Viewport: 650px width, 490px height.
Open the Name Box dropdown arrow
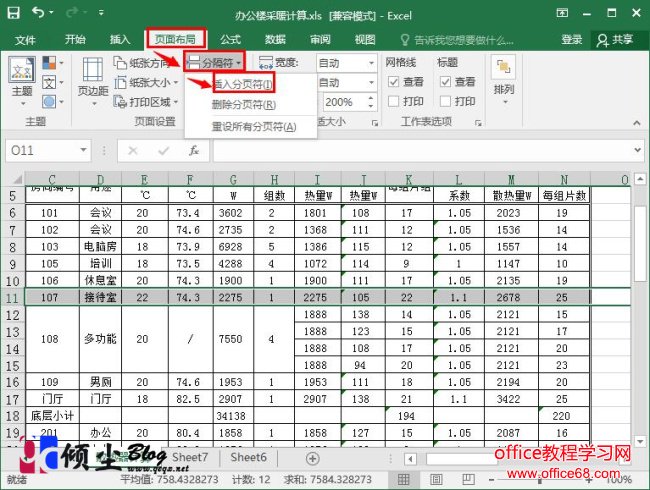(83, 150)
